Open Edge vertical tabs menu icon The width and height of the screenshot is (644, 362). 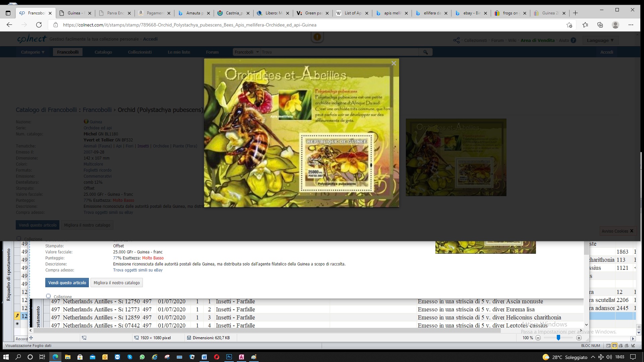[x=8, y=13]
